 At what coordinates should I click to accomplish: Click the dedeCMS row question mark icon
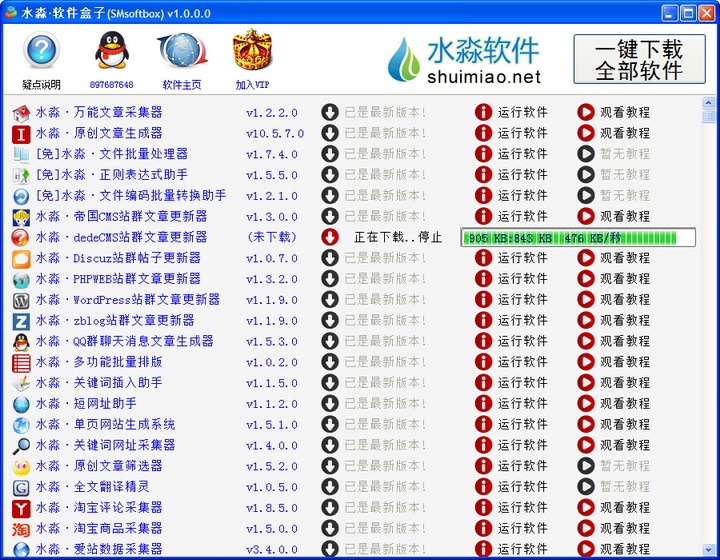coord(21,237)
